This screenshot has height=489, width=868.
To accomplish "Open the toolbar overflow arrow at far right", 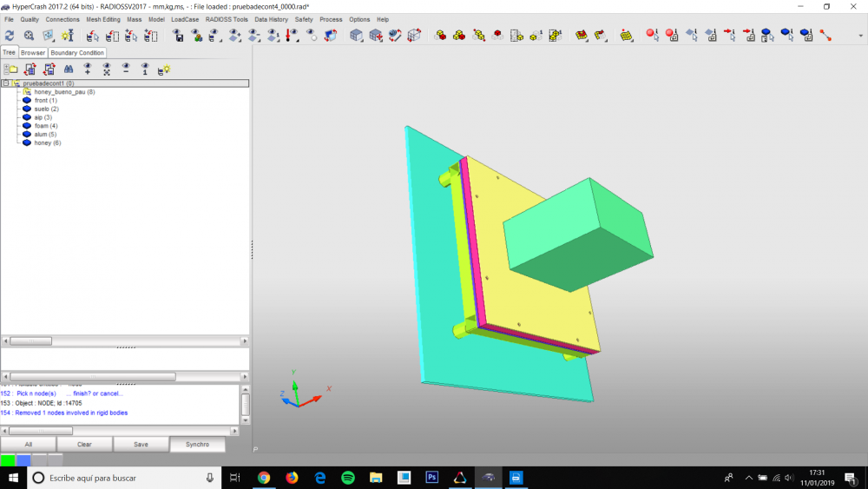I will 860,36.
